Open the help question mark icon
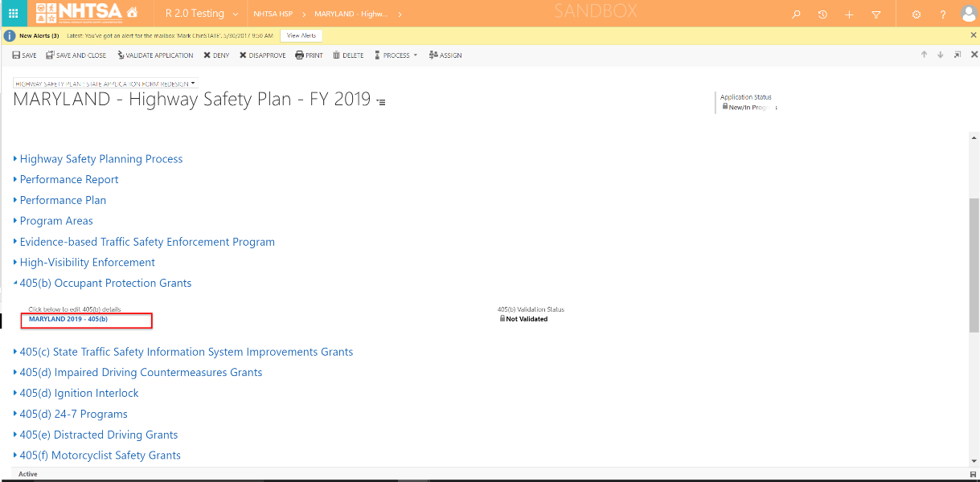The height and width of the screenshot is (482, 980). 943,14
